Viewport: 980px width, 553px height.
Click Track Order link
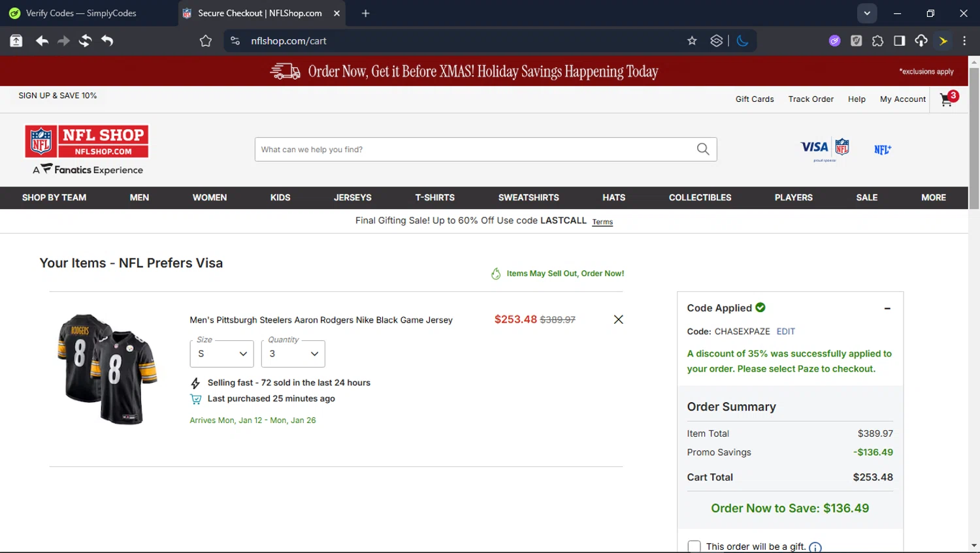click(x=811, y=99)
